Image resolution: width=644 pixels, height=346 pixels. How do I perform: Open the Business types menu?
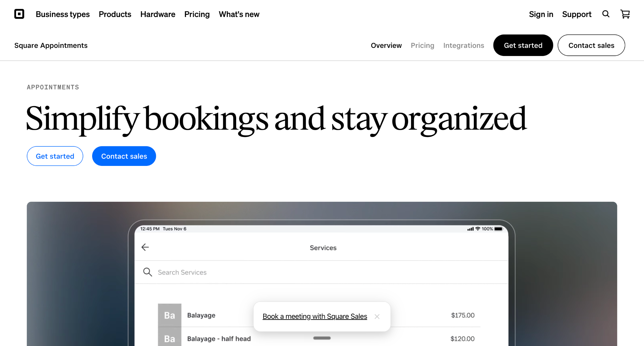(x=63, y=14)
